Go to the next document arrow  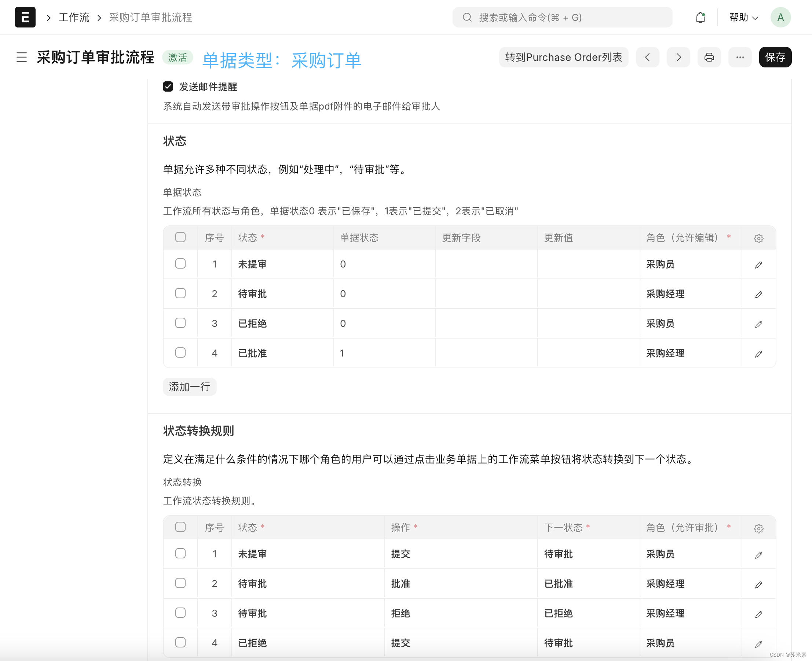678,57
